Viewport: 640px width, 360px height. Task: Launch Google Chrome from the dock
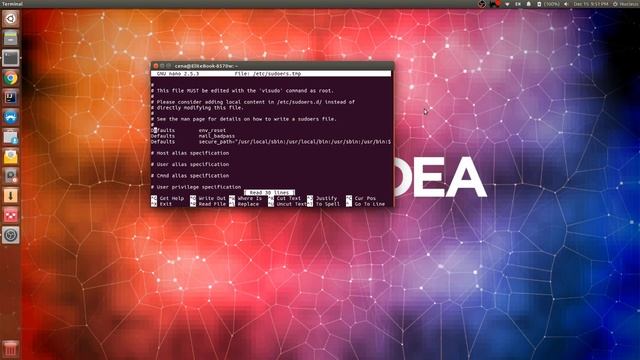coord(11,78)
